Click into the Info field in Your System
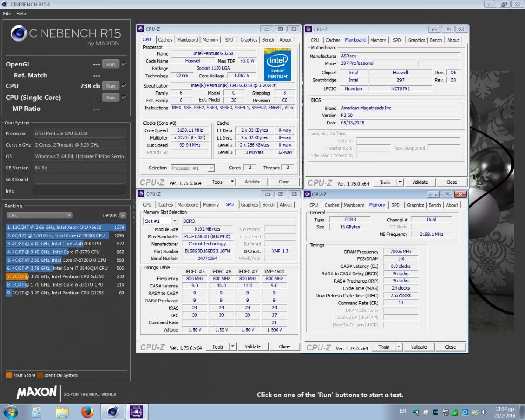Image resolution: width=525 pixels, height=420 pixels. pos(80,191)
